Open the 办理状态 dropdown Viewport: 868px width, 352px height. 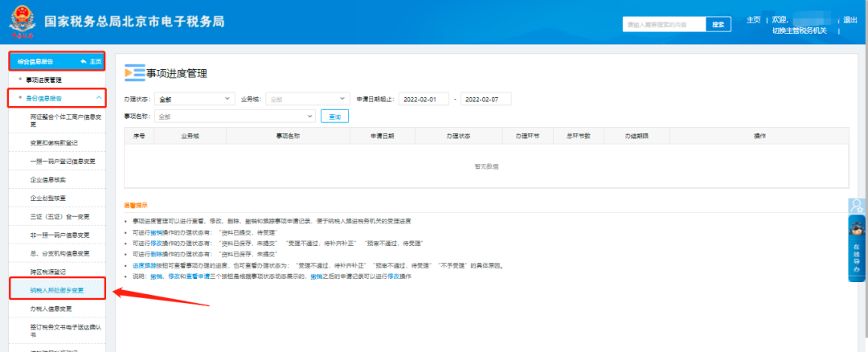(194, 99)
